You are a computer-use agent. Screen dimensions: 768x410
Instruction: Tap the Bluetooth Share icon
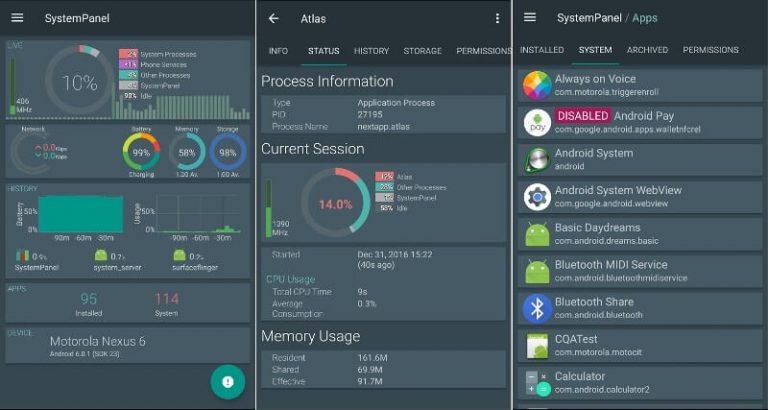pyautogui.click(x=537, y=309)
